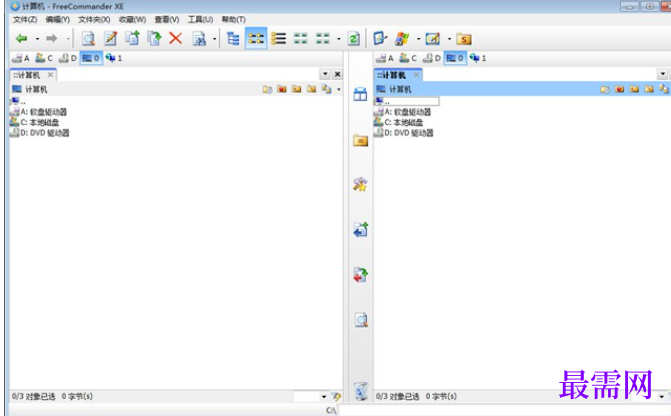Go forward with the gray right arrow
This screenshot has height=416, width=671.
click(x=52, y=39)
